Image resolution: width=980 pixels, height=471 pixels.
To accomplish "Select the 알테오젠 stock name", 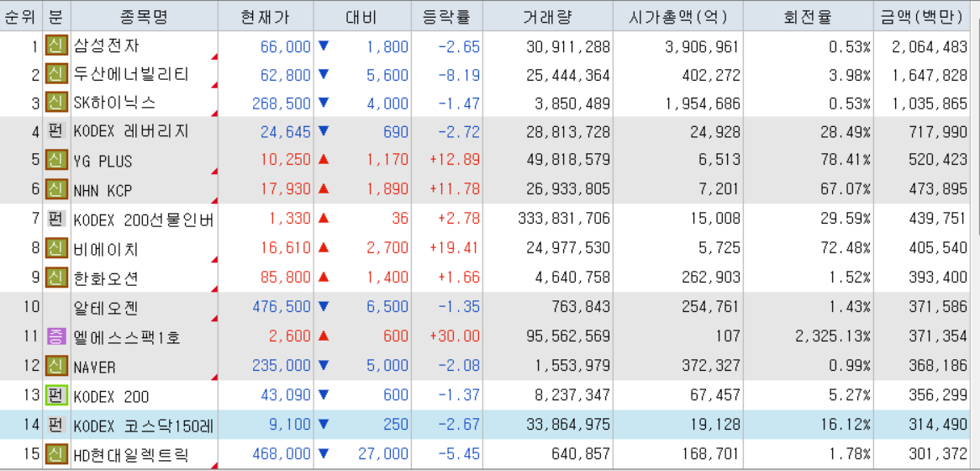I will pos(106,307).
